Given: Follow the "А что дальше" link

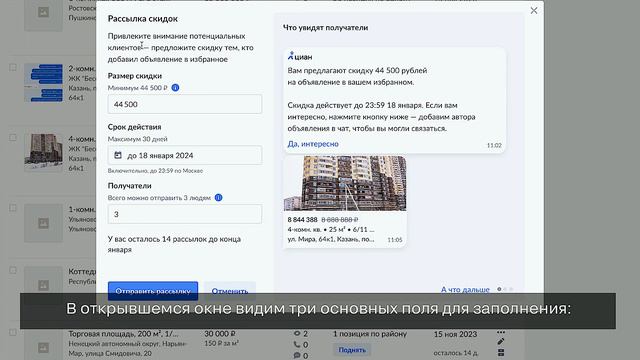Looking at the screenshot, I should click(x=465, y=289).
